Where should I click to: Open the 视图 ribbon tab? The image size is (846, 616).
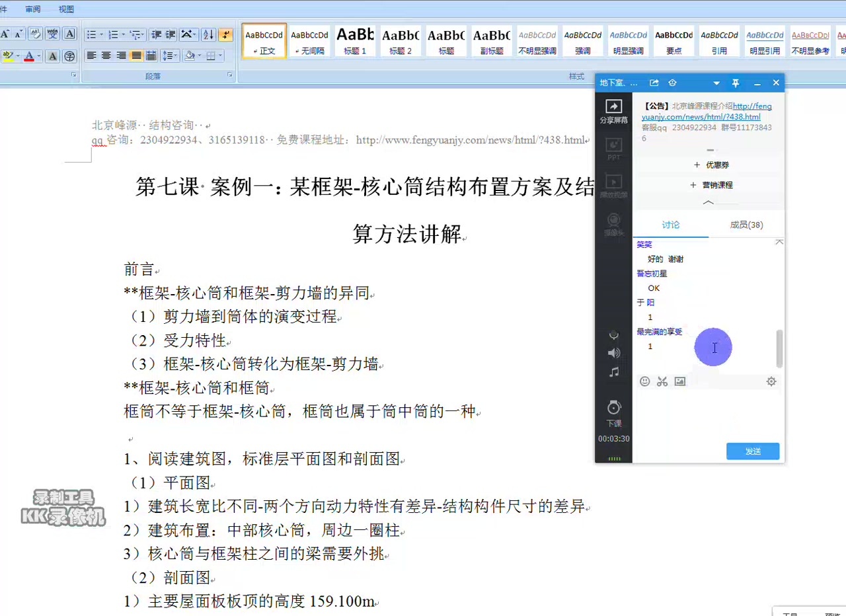coord(66,9)
